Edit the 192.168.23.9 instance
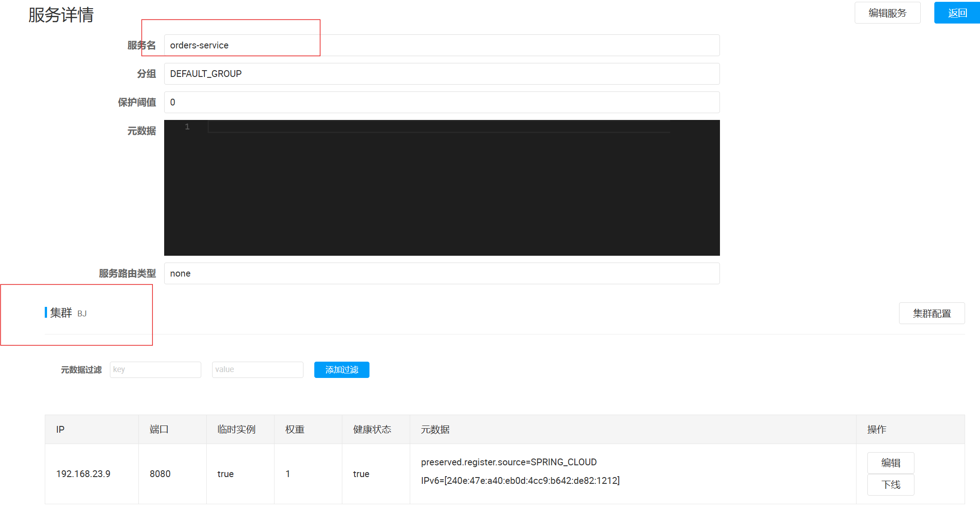The image size is (980, 516). click(x=890, y=463)
